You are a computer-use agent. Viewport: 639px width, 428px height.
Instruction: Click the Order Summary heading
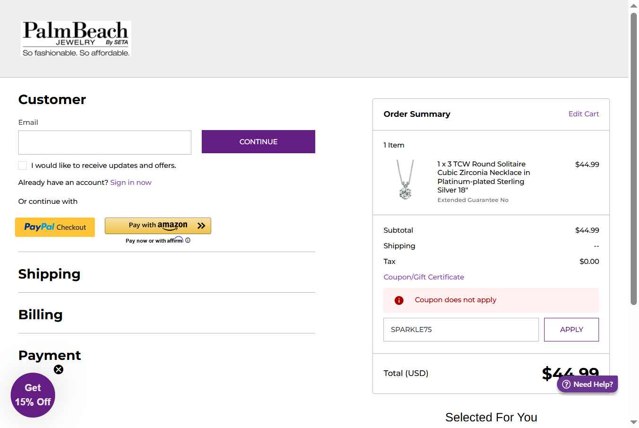coord(417,114)
